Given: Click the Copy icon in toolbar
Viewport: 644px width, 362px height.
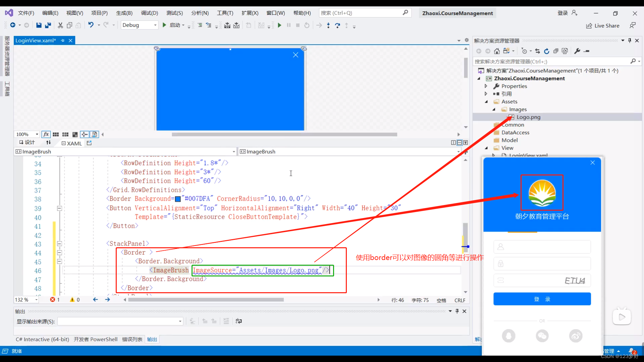Looking at the screenshot, I should pyautogui.click(x=69, y=25).
